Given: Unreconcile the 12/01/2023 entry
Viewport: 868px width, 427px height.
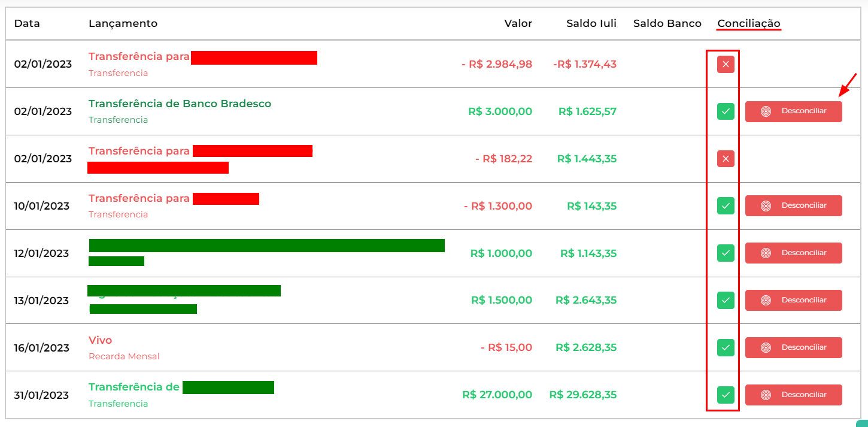Looking at the screenshot, I should pyautogui.click(x=793, y=253).
